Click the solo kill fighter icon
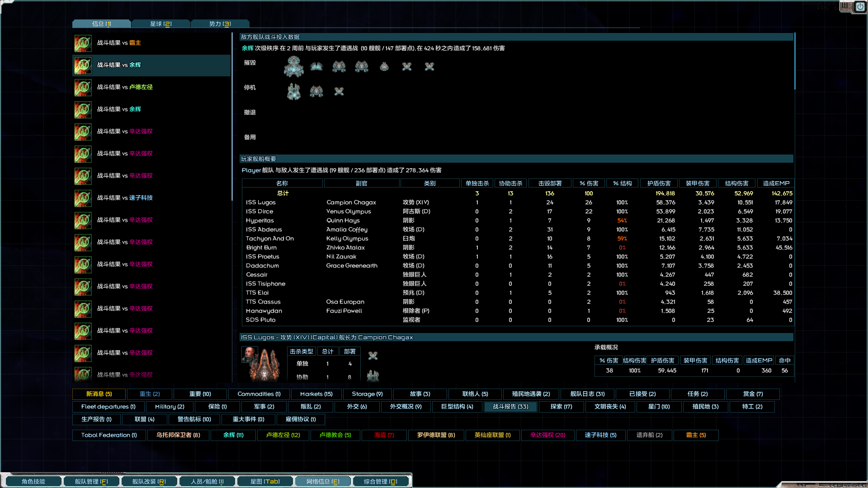The image size is (868, 488). coord(373,356)
